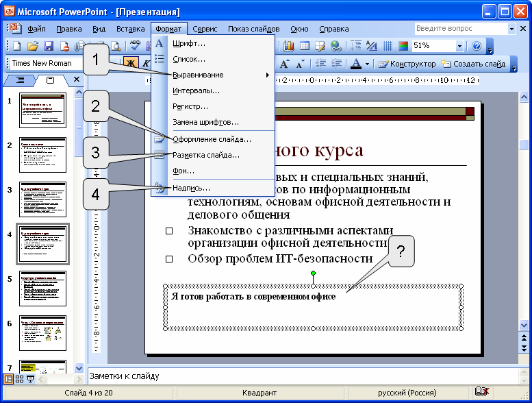Open Tables and Borders toolbar icon
Image resolution: width=532 pixels, height=403 pixels.
tap(320, 46)
